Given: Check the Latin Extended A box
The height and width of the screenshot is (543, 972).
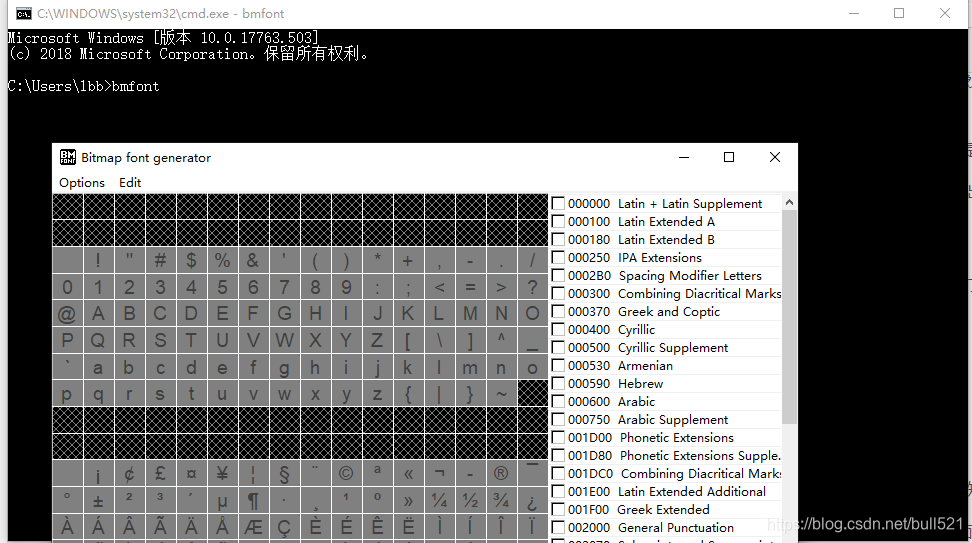Looking at the screenshot, I should pos(558,221).
